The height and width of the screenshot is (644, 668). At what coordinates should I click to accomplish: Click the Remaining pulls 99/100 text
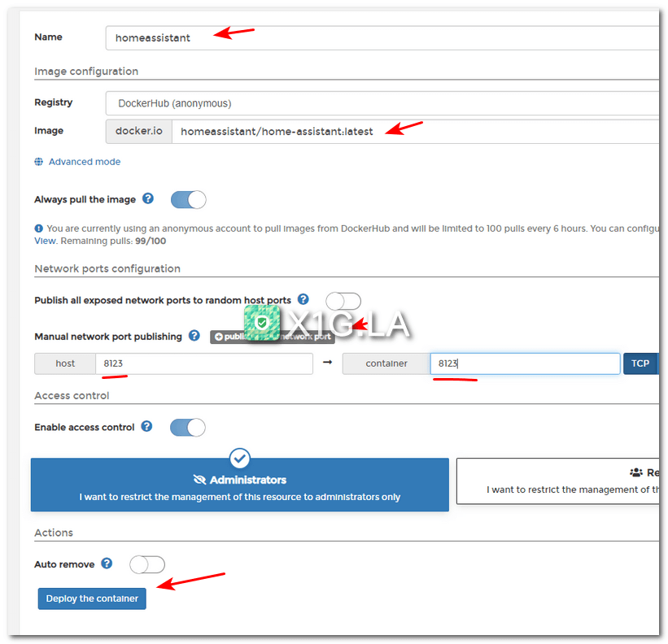(x=113, y=241)
